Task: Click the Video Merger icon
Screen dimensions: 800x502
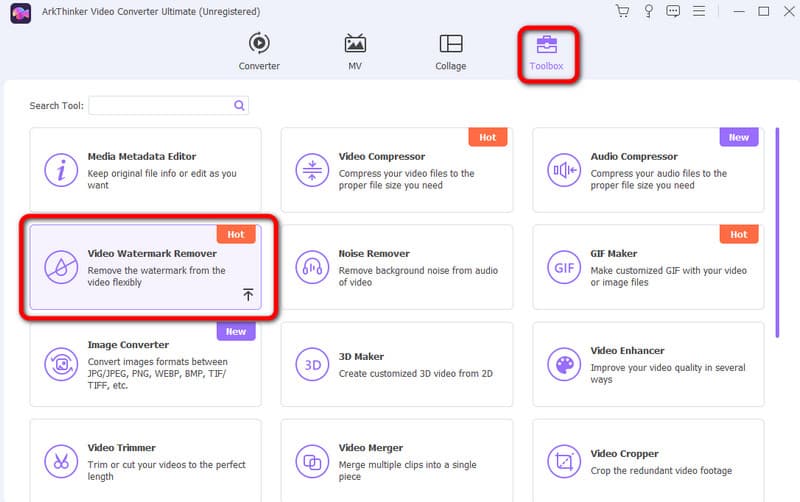Action: (x=312, y=461)
